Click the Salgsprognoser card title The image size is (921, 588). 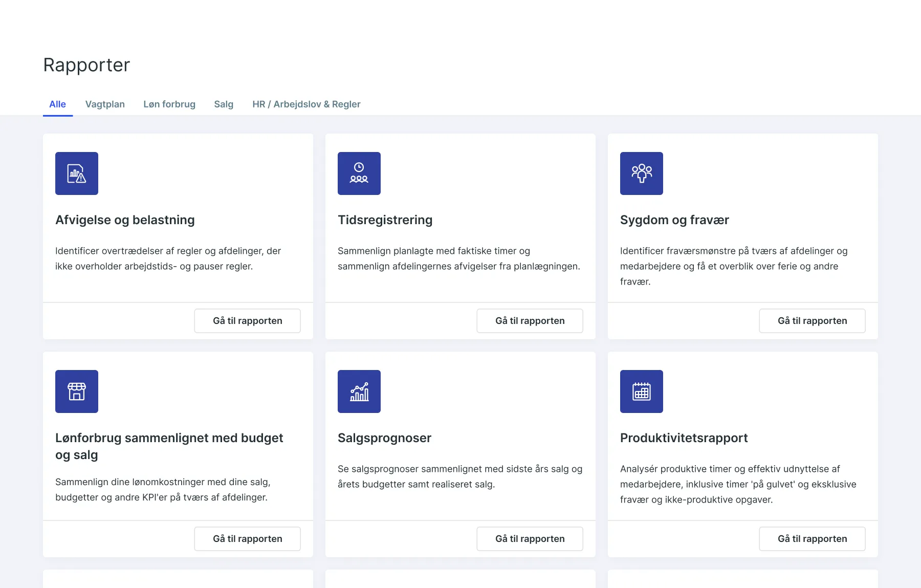pos(385,438)
